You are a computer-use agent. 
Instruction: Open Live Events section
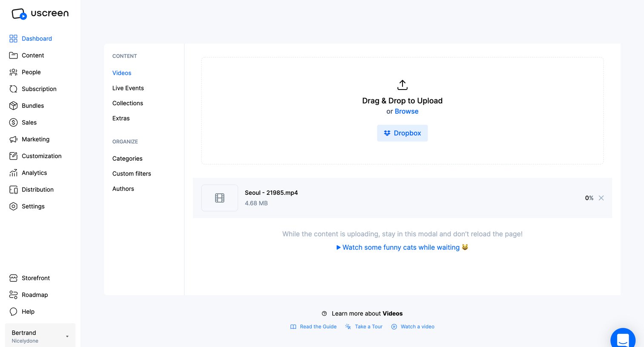pyautogui.click(x=128, y=88)
